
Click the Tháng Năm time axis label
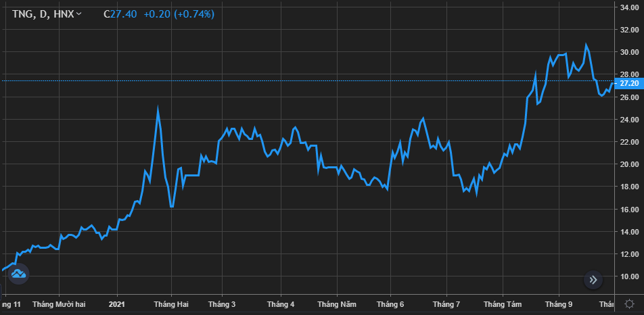click(x=337, y=304)
